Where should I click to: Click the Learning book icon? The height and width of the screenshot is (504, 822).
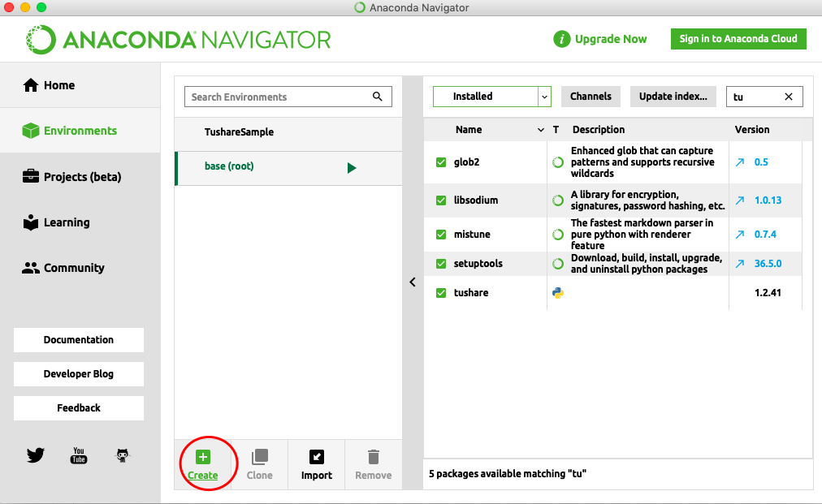tap(30, 222)
